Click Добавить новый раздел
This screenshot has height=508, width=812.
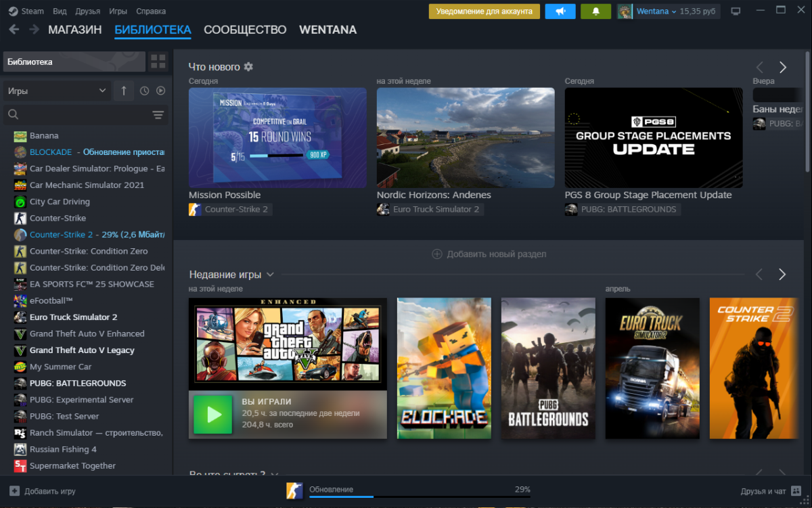pos(489,254)
